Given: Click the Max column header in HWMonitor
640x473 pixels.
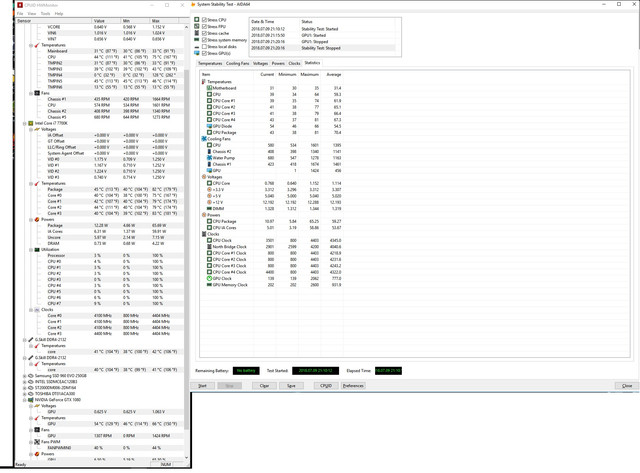Looking at the screenshot, I should tap(165, 21).
